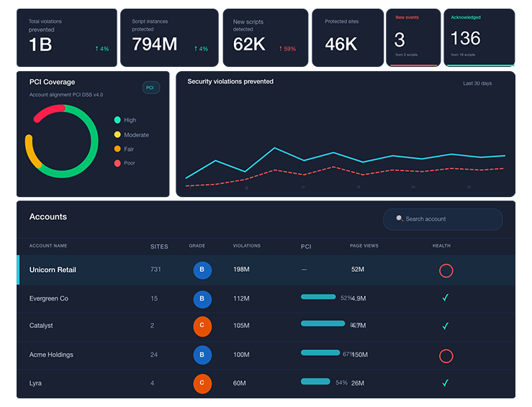The image size is (532, 407).
Task: Open the Last 30 days range selector
Action: (x=477, y=83)
